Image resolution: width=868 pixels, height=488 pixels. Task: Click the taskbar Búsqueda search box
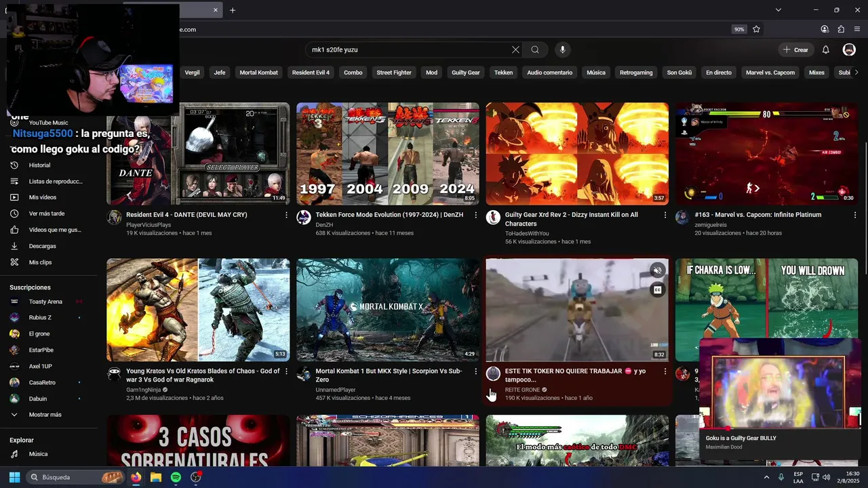coord(76,477)
